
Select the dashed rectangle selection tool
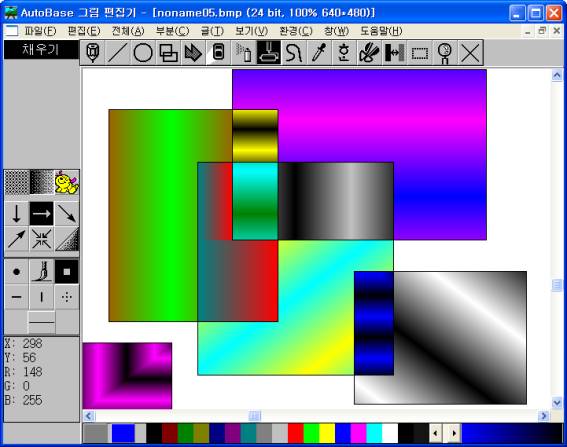tap(419, 53)
